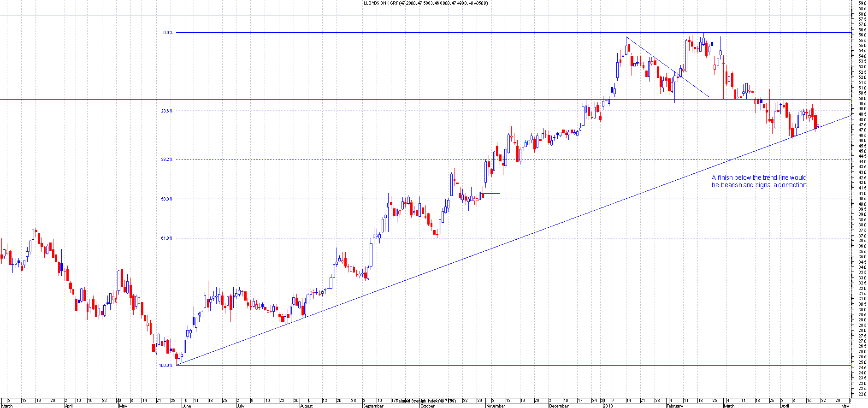Click the August label on time axis
The width and height of the screenshot is (868, 408).
tap(306, 406)
